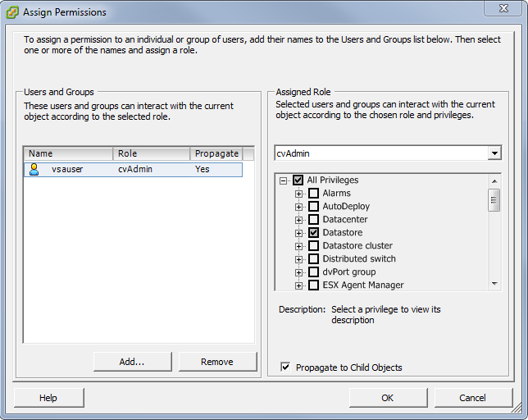The width and height of the screenshot is (528, 420).
Task: Open Help for this dialog
Action: 48,398
